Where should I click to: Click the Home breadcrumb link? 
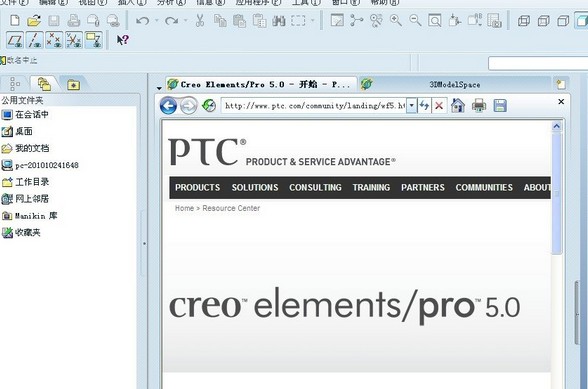tap(184, 208)
